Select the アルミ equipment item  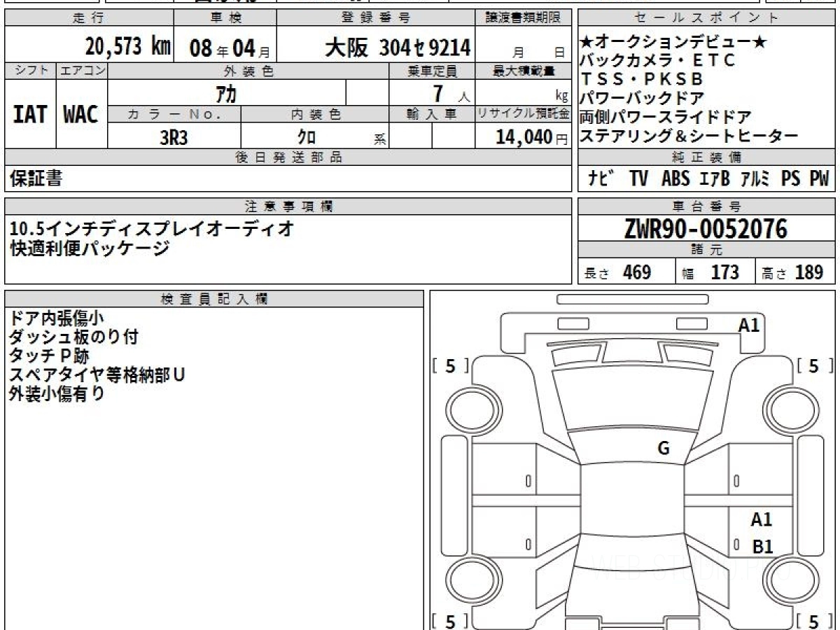tap(755, 179)
